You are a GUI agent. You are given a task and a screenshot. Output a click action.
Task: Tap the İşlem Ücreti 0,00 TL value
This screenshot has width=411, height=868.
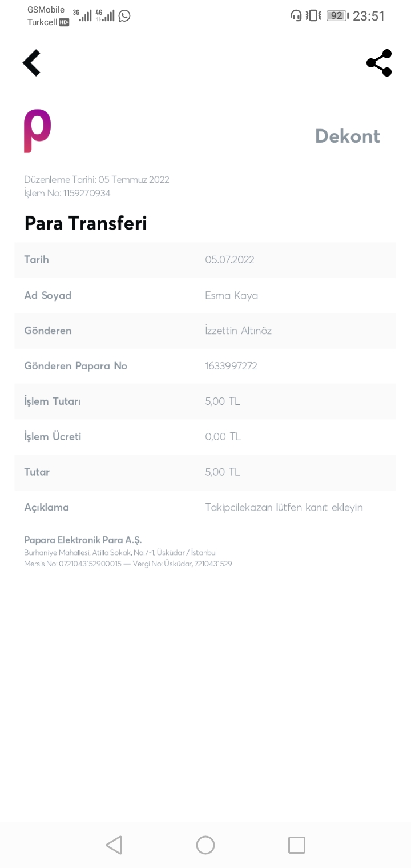click(x=223, y=437)
